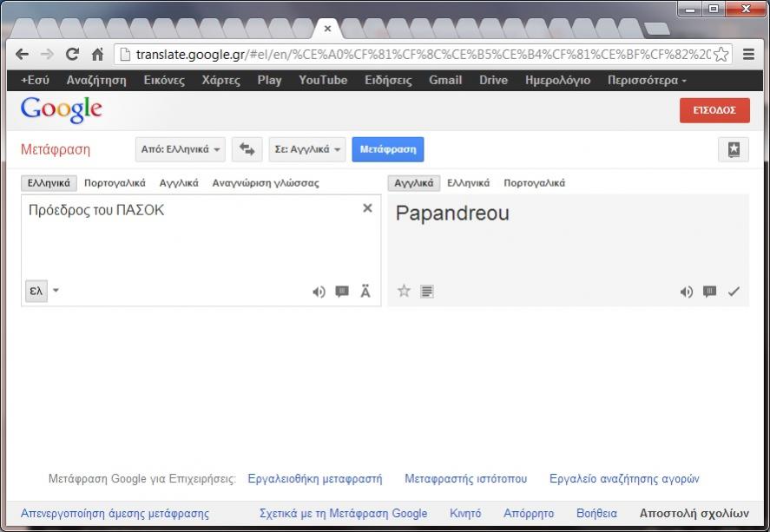Image resolution: width=770 pixels, height=532 pixels.
Task: Open Εργαλειοθήκη μεταφραστή link
Action: tap(315, 478)
